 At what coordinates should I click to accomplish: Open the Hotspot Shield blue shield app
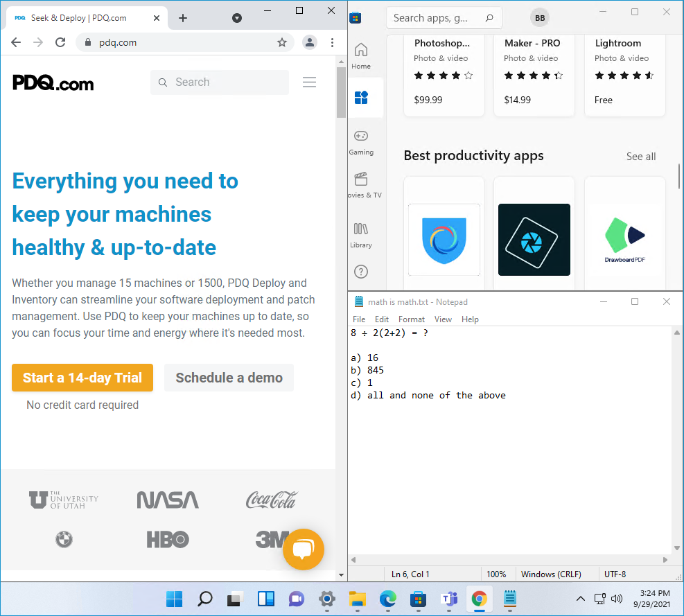click(444, 240)
